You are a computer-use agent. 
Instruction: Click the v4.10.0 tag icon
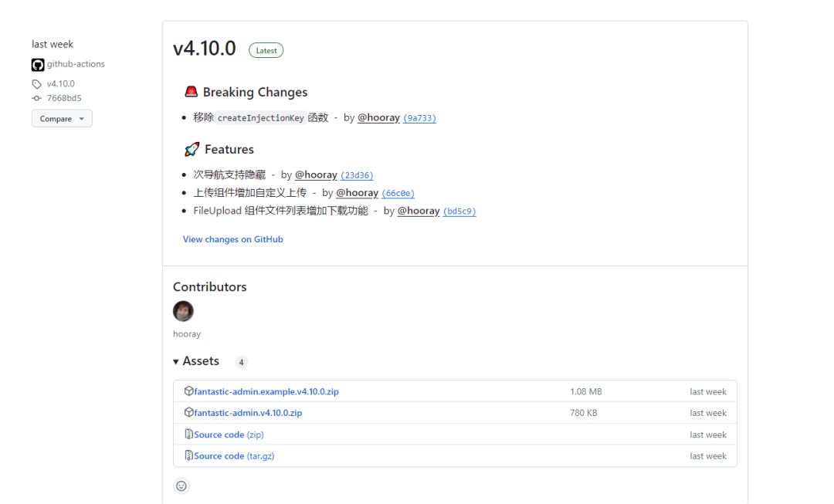(x=37, y=84)
